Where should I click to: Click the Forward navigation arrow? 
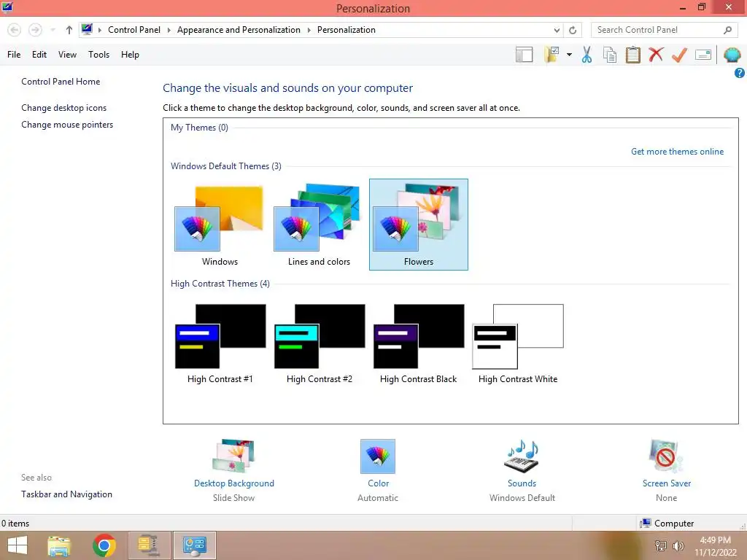[x=35, y=30]
